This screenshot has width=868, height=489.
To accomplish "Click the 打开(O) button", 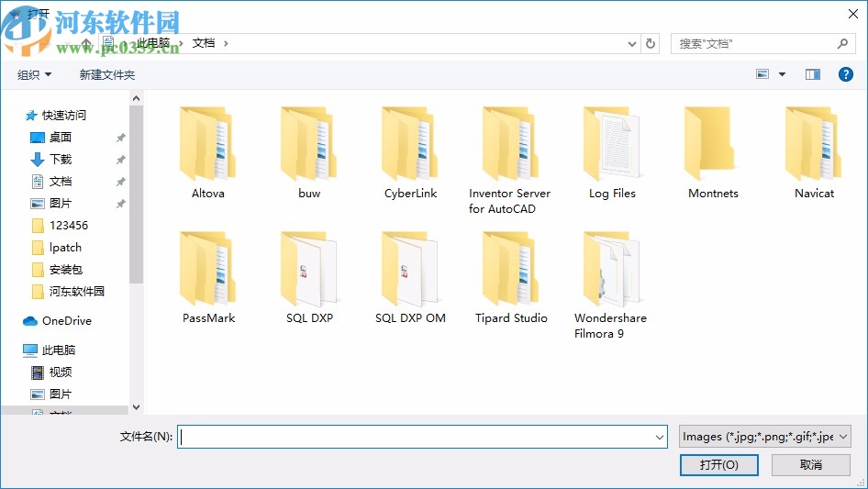I will [718, 464].
